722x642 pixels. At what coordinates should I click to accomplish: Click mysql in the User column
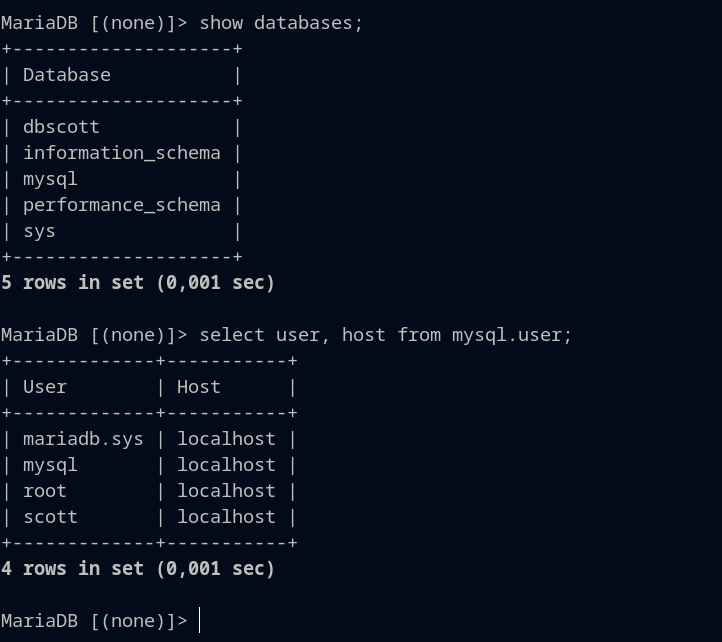click(x=50, y=465)
